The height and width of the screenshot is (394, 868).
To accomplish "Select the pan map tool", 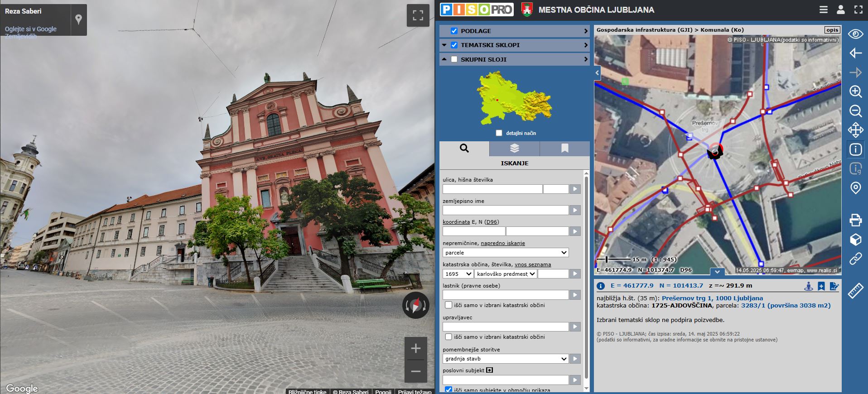I will pos(855,130).
